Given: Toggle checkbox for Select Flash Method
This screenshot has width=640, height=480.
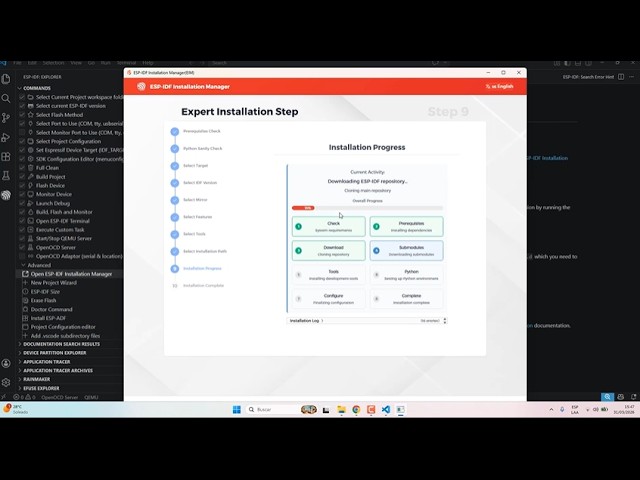Looking at the screenshot, I should coord(22,115).
